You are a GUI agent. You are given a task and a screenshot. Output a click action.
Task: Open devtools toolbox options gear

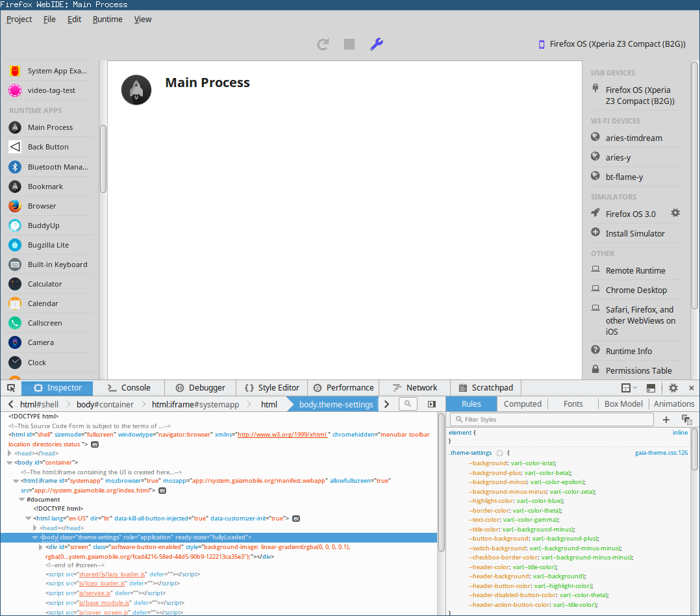[673, 388]
